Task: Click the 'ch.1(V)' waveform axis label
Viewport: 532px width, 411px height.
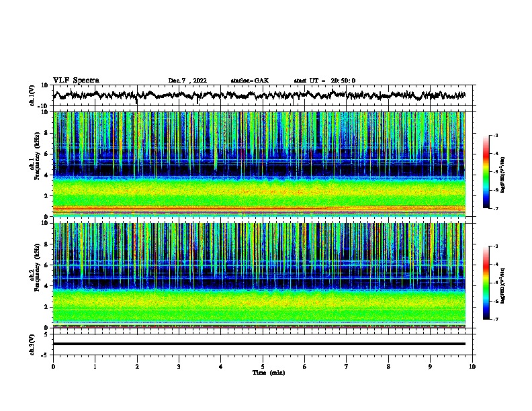Action: (32, 95)
